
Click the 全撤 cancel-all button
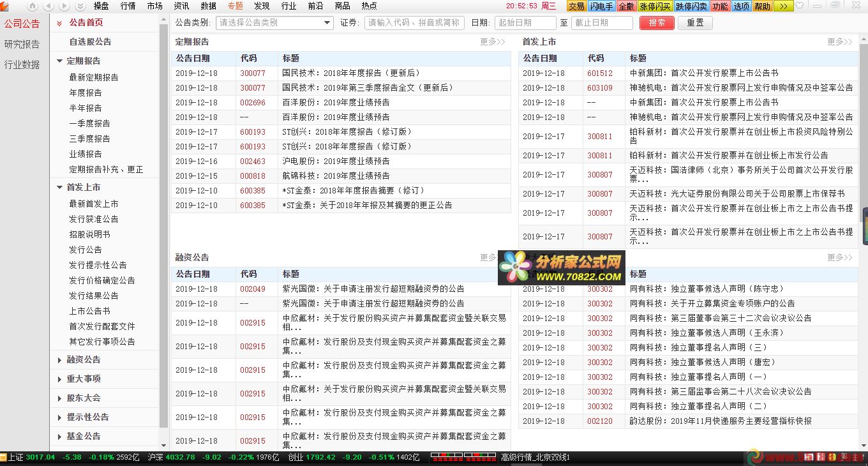(626, 6)
